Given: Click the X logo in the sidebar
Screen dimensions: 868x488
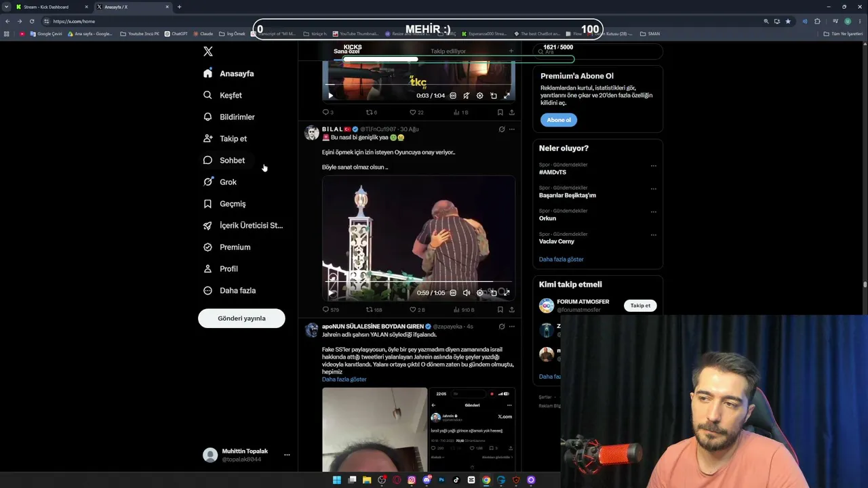Looking at the screenshot, I should tap(208, 52).
